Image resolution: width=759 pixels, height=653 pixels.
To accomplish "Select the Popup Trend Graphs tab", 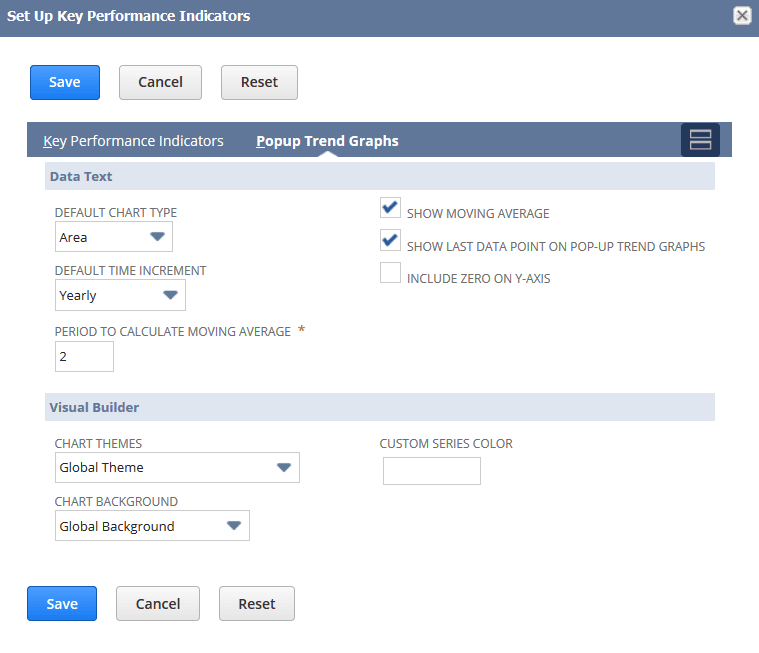I will (327, 141).
